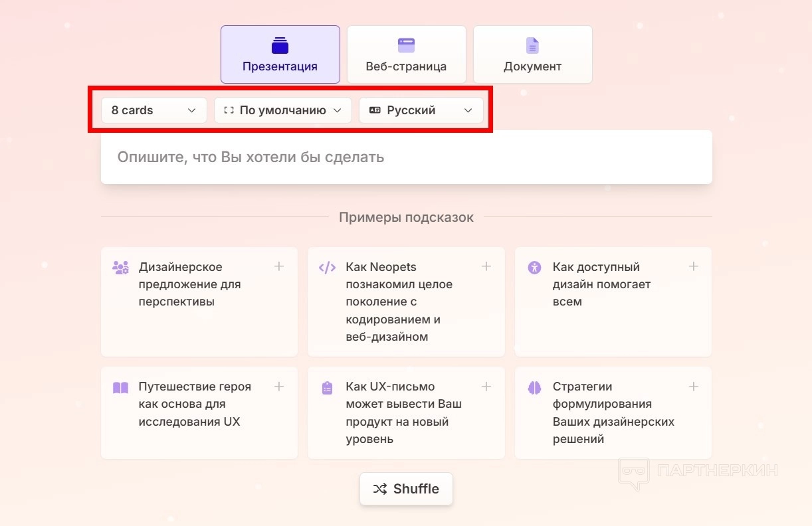Add the Путешествие героя prompt with plus icon

tap(279, 386)
